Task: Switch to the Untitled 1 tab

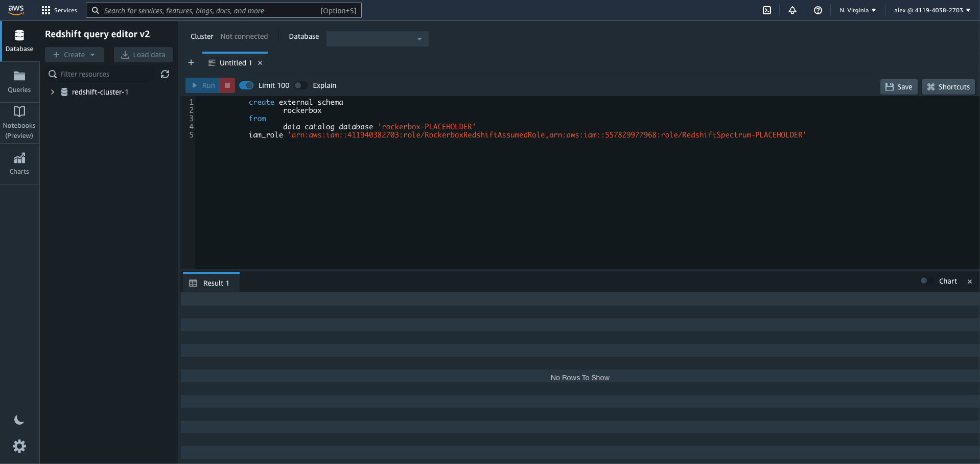Action: click(236, 63)
